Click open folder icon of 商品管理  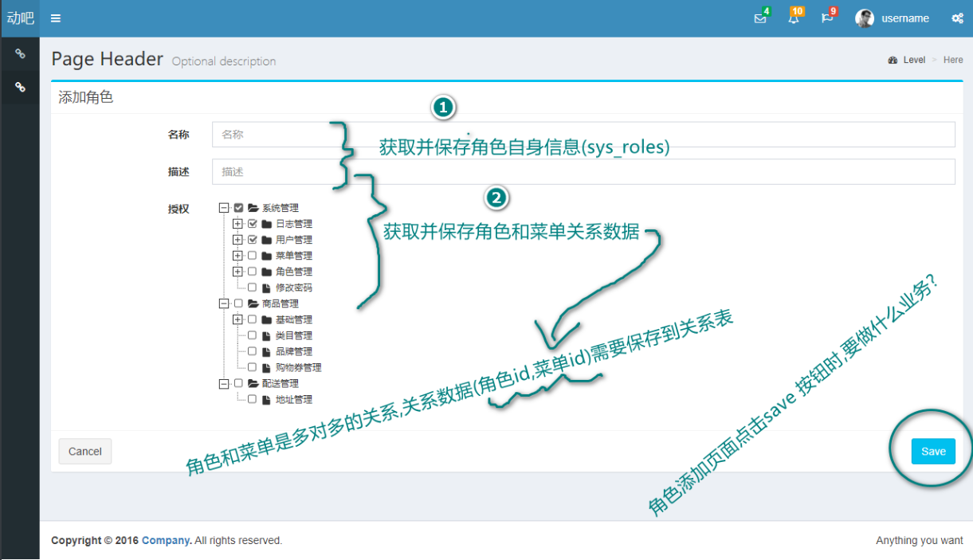[x=253, y=303]
